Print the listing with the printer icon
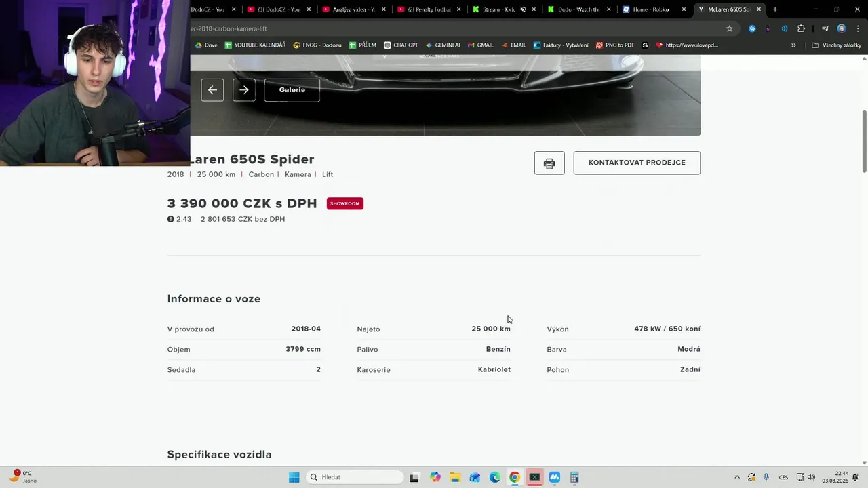The width and height of the screenshot is (868, 488). click(549, 163)
